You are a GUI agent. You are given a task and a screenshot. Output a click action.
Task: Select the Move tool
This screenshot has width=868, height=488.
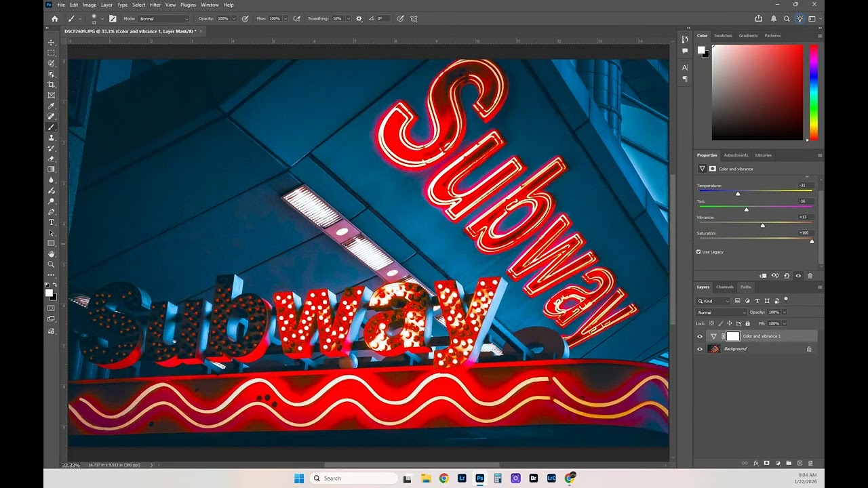(x=51, y=42)
